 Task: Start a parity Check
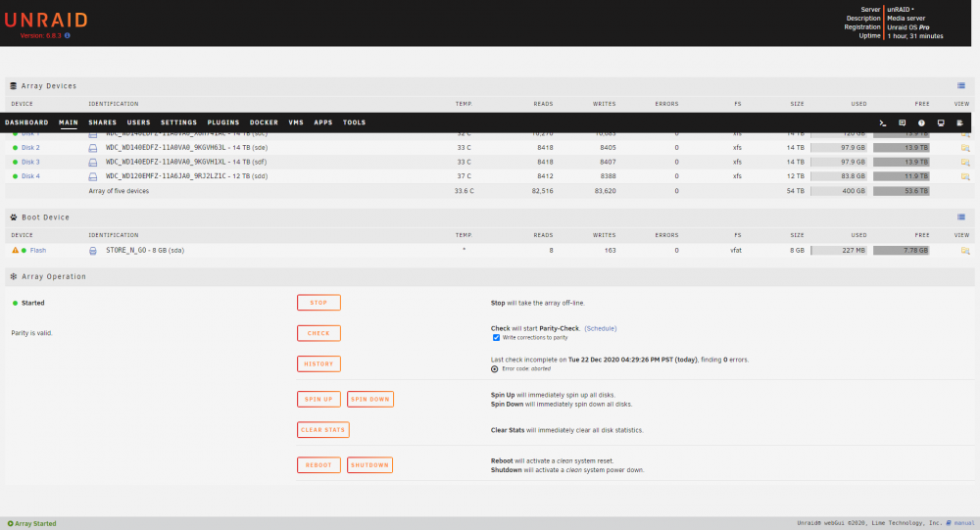[x=318, y=333]
